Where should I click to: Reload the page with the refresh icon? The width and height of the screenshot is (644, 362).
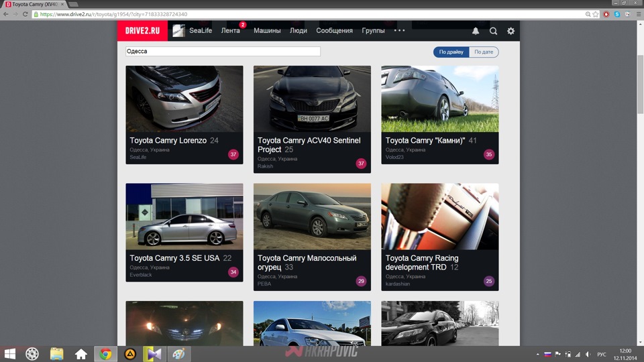25,14
